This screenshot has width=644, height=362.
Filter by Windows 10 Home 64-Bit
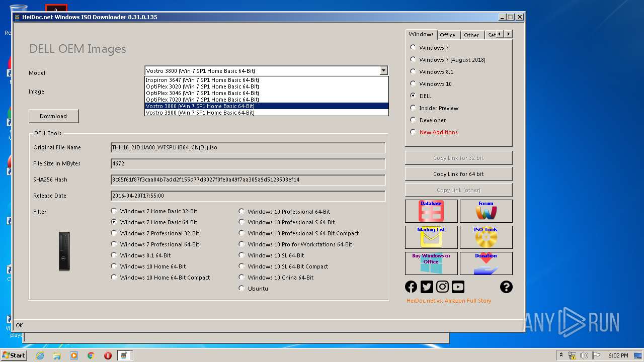tap(114, 266)
